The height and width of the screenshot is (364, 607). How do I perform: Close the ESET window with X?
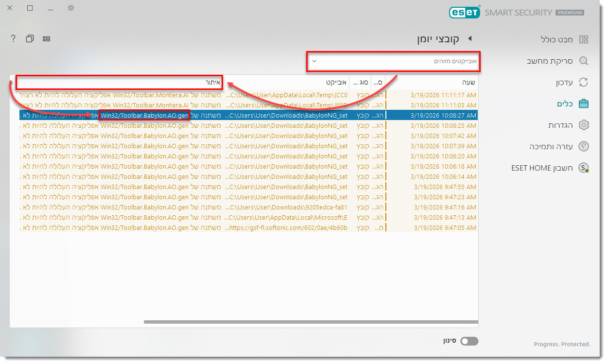click(x=10, y=8)
